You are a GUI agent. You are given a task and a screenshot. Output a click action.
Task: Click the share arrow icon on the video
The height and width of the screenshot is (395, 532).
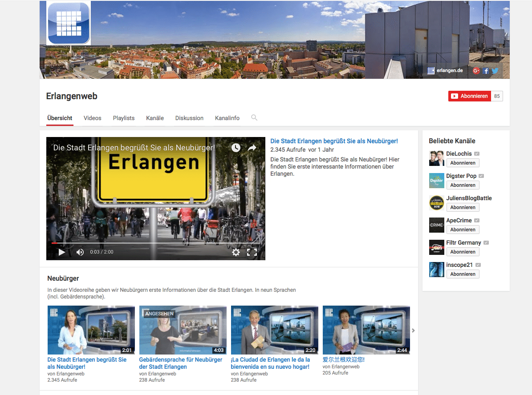[252, 148]
